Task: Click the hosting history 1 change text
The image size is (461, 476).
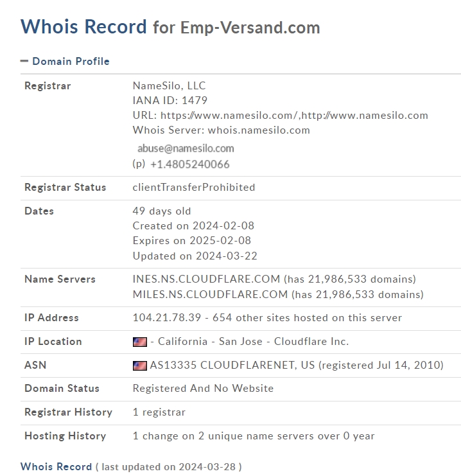Action: (x=254, y=436)
